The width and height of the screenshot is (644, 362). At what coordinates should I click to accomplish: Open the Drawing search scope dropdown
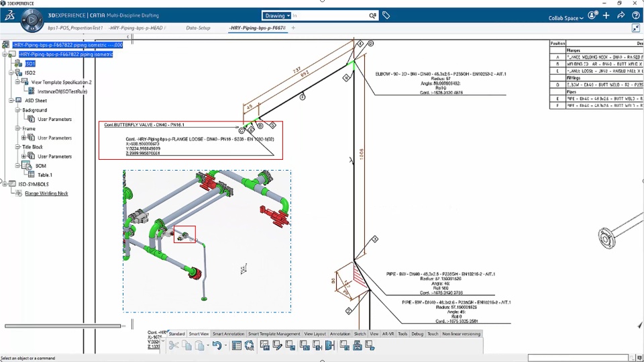click(276, 15)
